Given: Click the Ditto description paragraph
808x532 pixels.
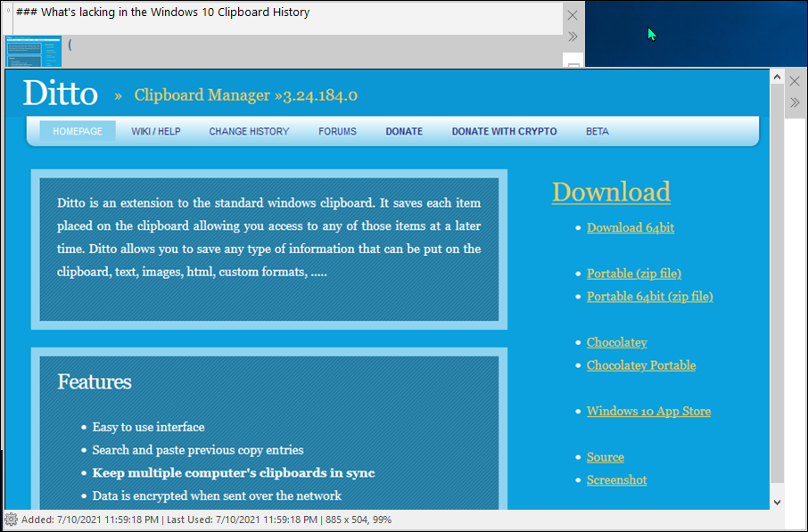Looking at the screenshot, I should click(x=269, y=237).
